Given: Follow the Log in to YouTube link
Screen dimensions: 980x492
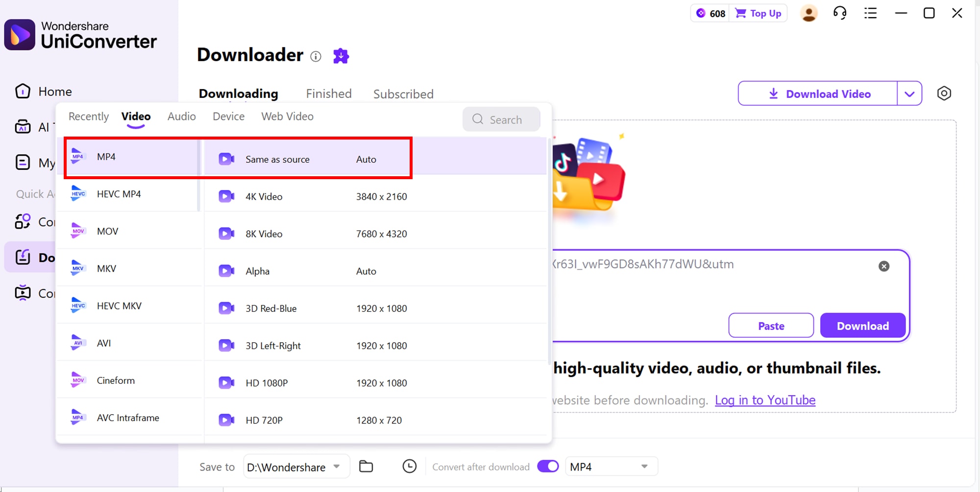Looking at the screenshot, I should coord(765,400).
